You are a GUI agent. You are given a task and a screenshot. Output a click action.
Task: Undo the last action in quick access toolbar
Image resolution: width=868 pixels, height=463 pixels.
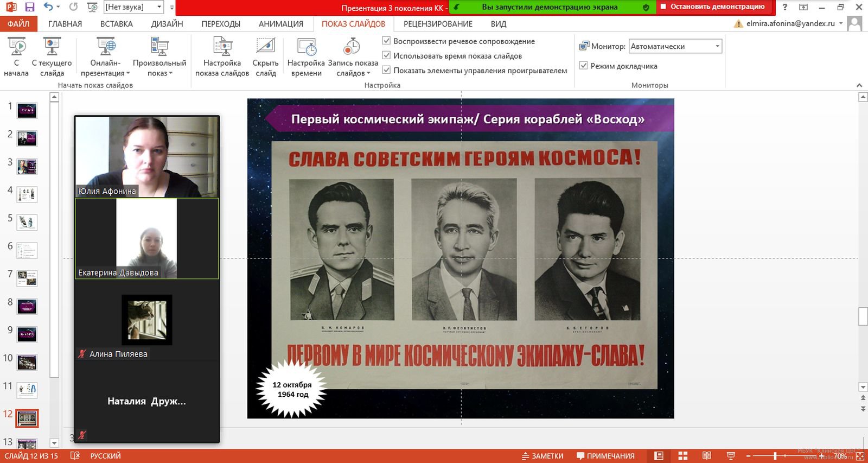point(48,7)
